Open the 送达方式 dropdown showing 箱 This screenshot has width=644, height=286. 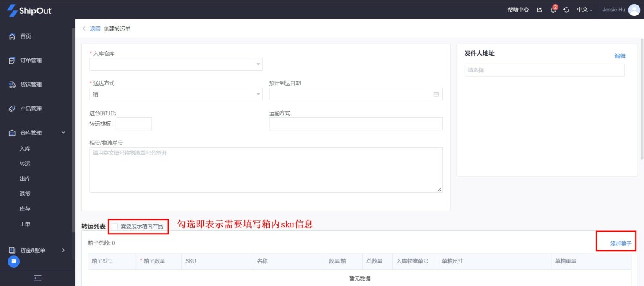click(x=176, y=94)
